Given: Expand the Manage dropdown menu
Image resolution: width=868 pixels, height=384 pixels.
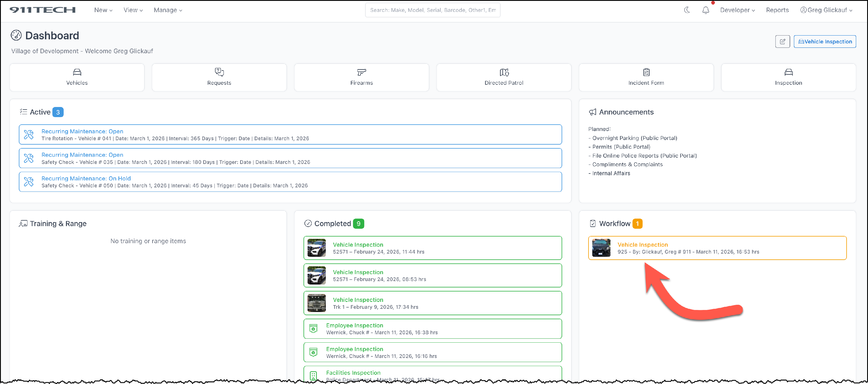Looking at the screenshot, I should pos(168,10).
